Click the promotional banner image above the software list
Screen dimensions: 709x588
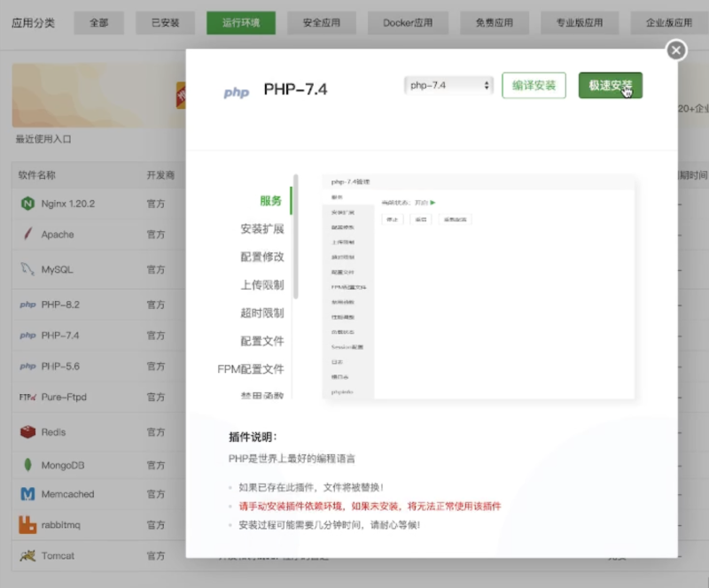[98, 95]
